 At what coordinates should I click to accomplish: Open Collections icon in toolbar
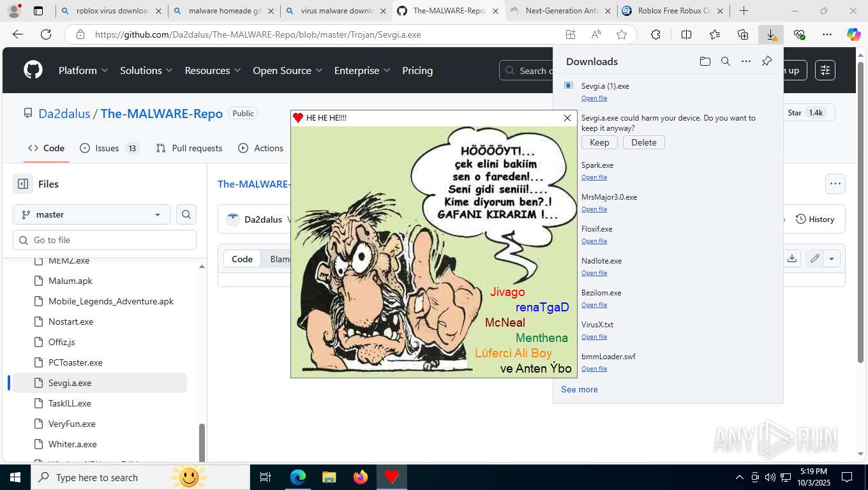point(743,34)
